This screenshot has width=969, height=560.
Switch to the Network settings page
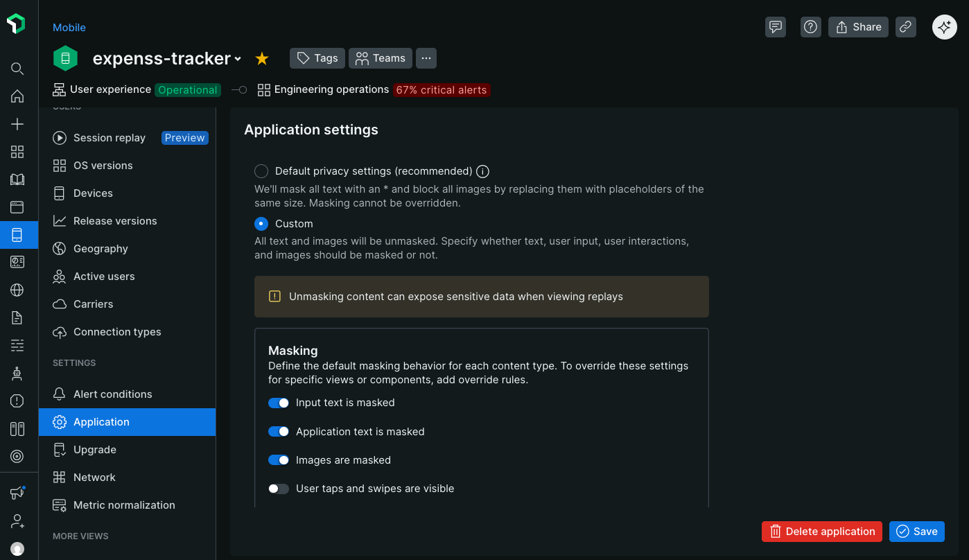[94, 477]
